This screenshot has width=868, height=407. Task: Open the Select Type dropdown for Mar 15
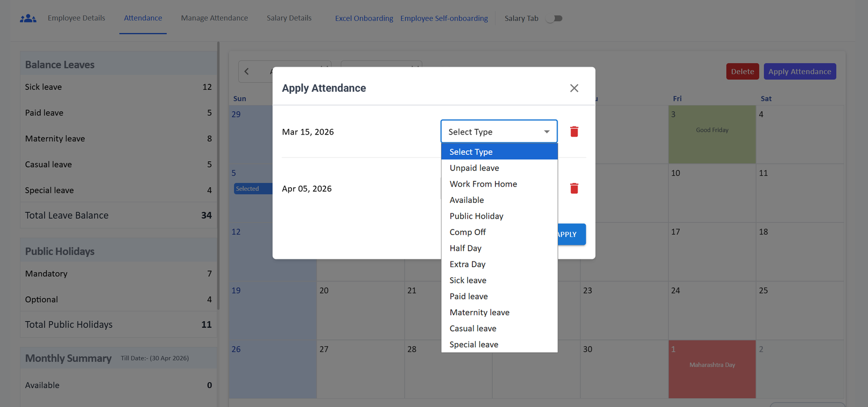[x=499, y=132]
